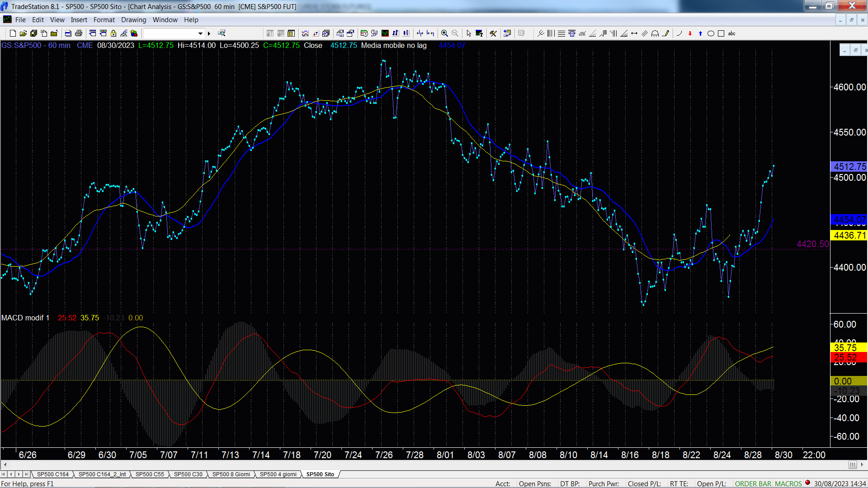Select the parallel lines channel tool
The height and width of the screenshot is (488, 868).
[x=645, y=33]
